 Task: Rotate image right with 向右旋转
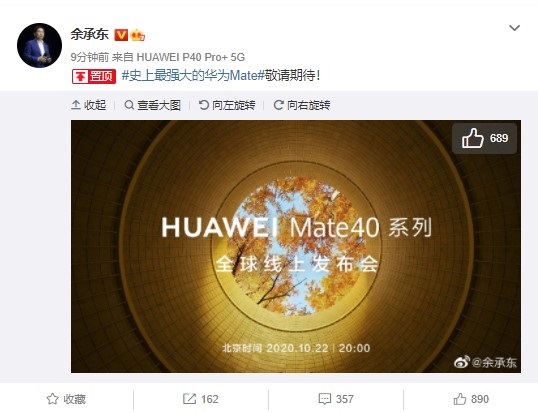click(x=302, y=105)
